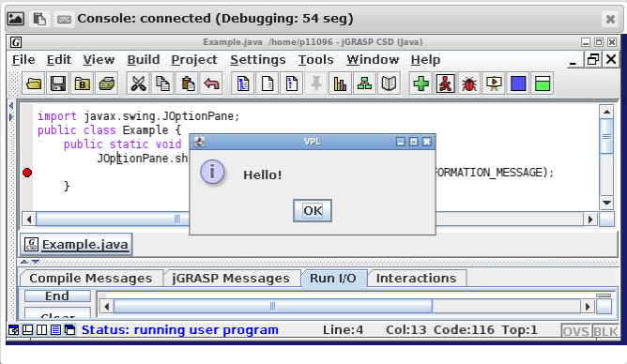Open the File menu
Image resolution: width=627 pixels, height=364 pixels.
23,60
